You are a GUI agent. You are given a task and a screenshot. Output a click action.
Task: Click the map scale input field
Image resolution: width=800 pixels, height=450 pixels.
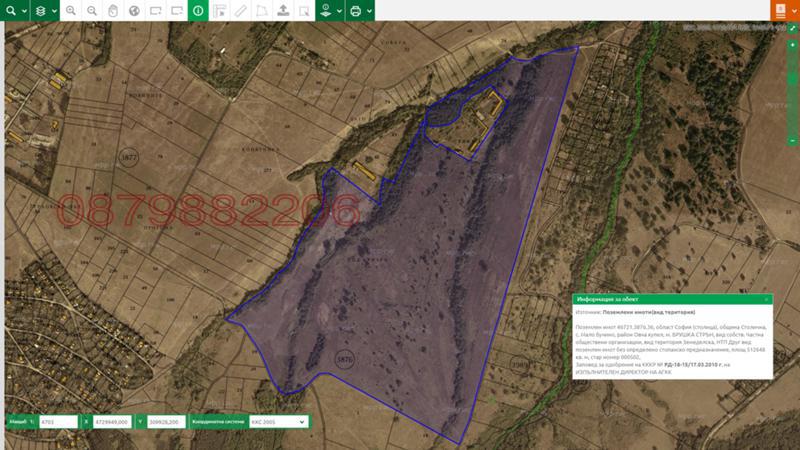click(x=58, y=422)
